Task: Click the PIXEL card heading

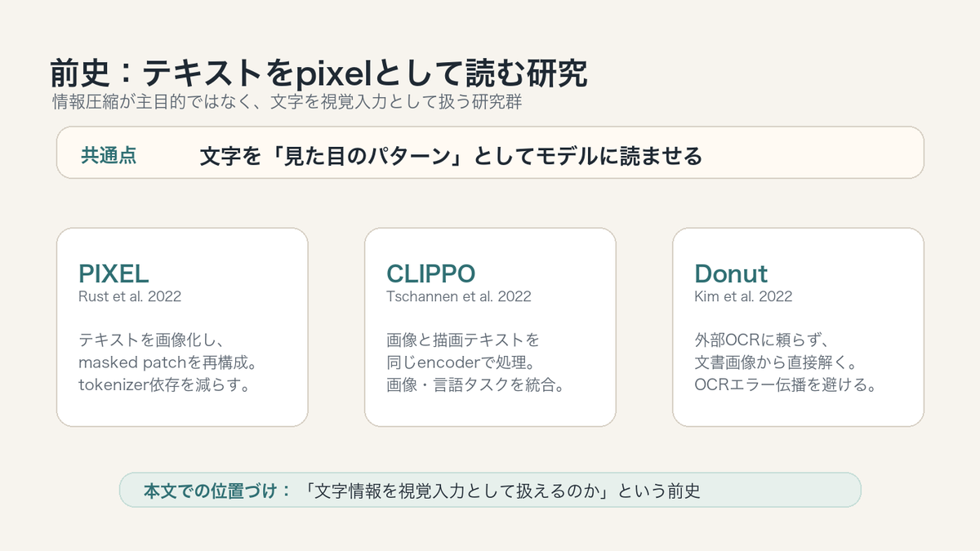Action: click(x=114, y=273)
